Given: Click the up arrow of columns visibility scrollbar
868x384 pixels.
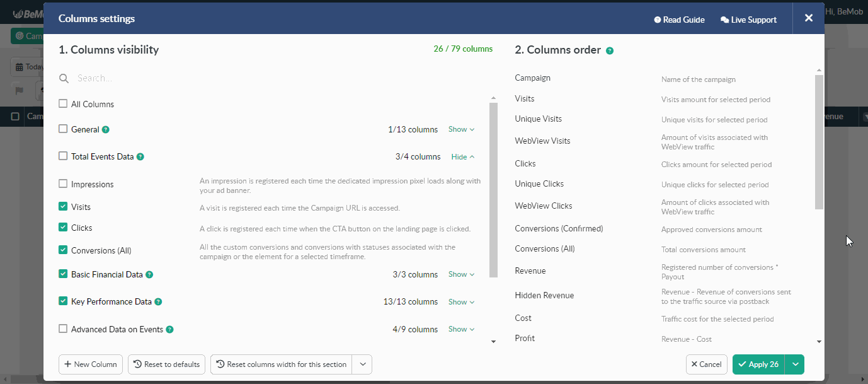Looking at the screenshot, I should coord(493,98).
